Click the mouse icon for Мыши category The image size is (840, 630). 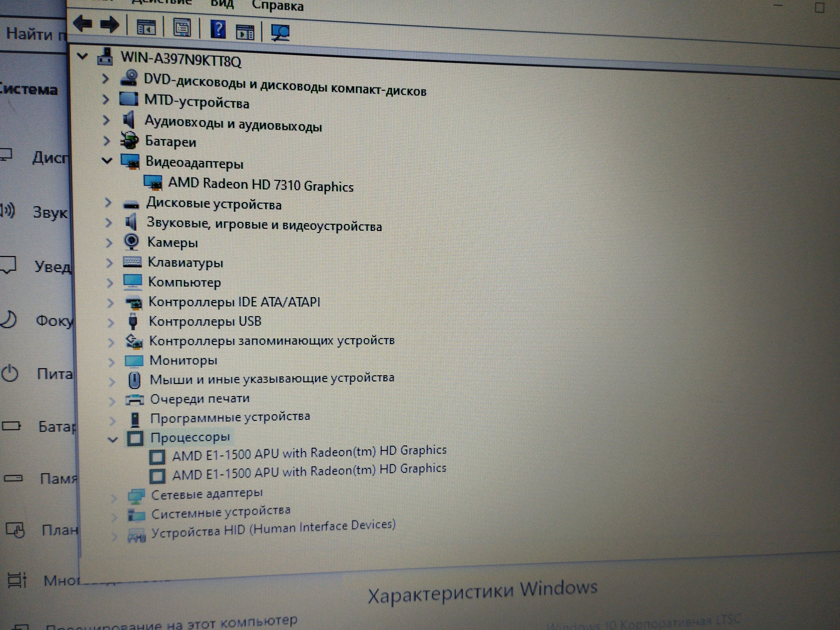coord(134,380)
